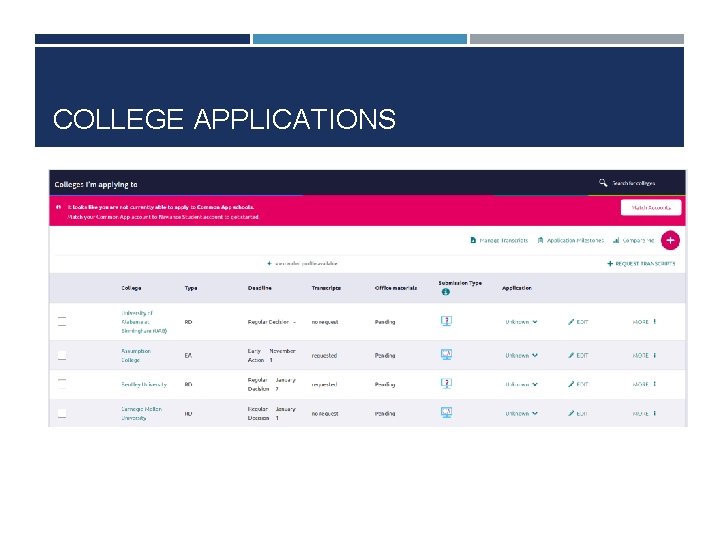The height and width of the screenshot is (540, 720).
Task: Click the round pink plus add button
Action: click(670, 240)
